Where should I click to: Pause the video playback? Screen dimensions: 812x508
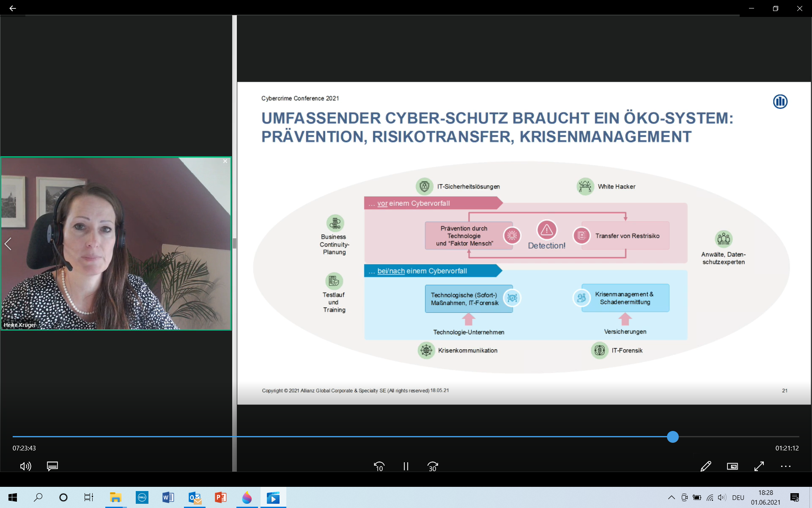[x=406, y=466]
